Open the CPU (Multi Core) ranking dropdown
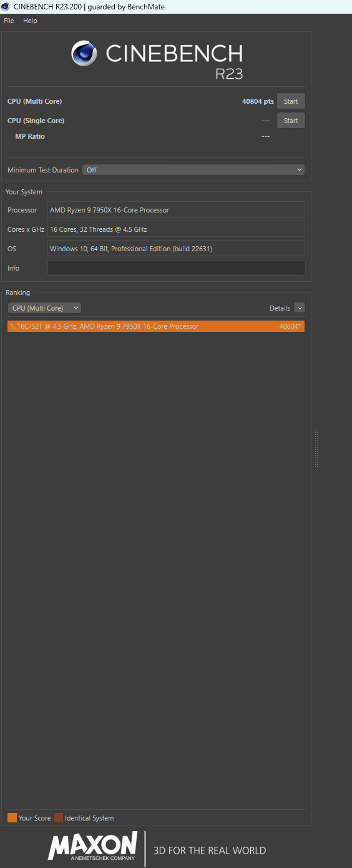352x868 pixels. 44,308
